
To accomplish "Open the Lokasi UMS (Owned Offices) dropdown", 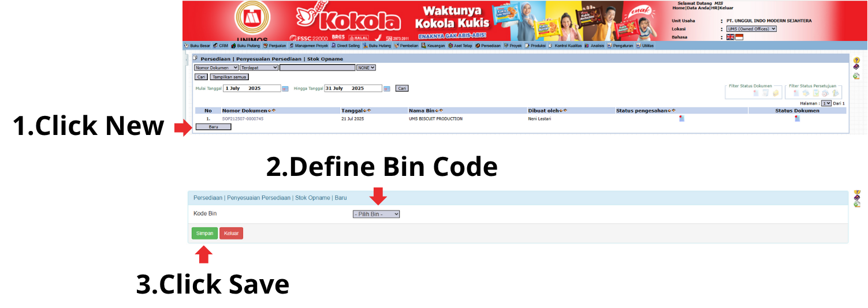I will coord(751,29).
